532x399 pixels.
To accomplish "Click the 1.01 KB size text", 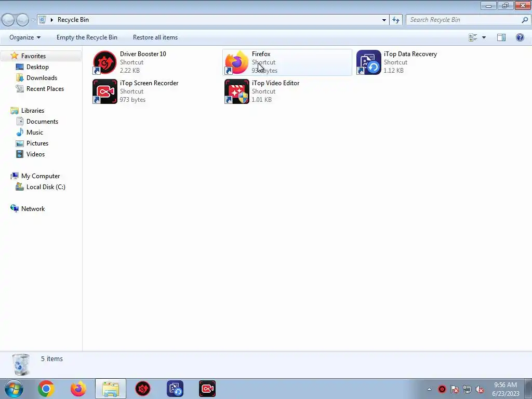I will (x=262, y=100).
